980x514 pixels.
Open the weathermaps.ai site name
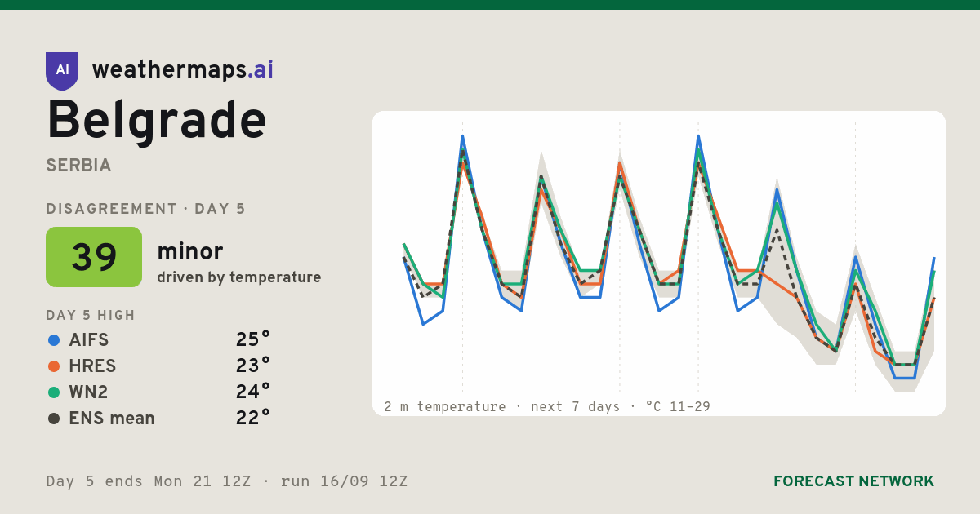click(x=183, y=70)
